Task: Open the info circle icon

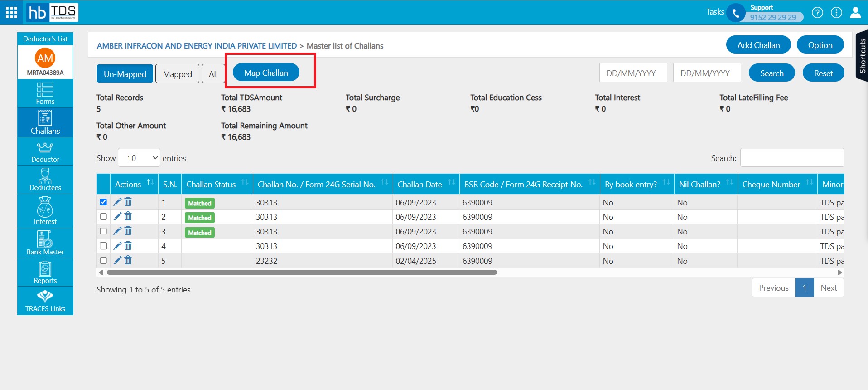Action: 836,13
